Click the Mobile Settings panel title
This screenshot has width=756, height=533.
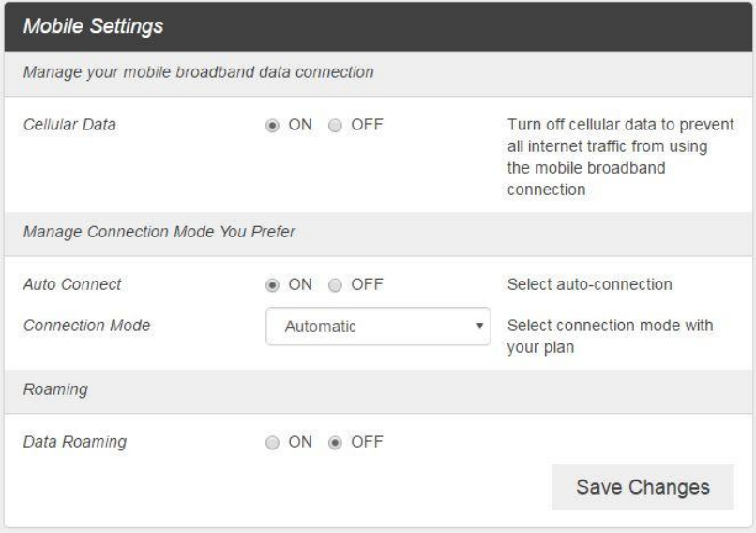pyautogui.click(x=94, y=26)
